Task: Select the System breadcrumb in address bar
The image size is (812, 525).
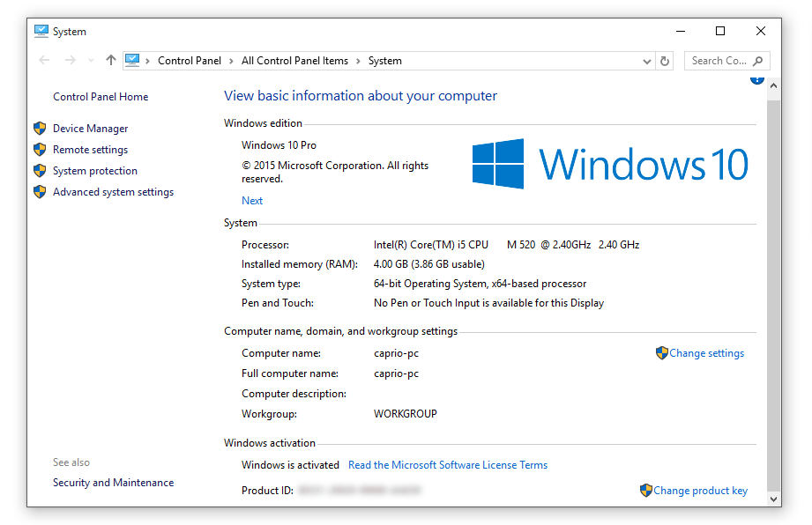Action: pyautogui.click(x=384, y=61)
